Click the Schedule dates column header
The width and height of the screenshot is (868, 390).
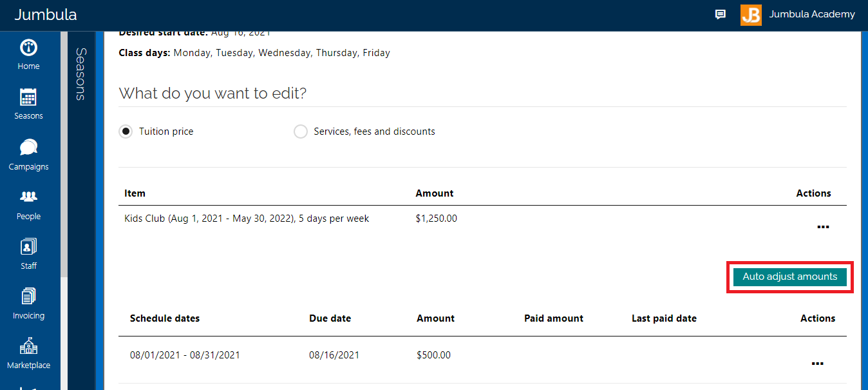[x=165, y=318]
